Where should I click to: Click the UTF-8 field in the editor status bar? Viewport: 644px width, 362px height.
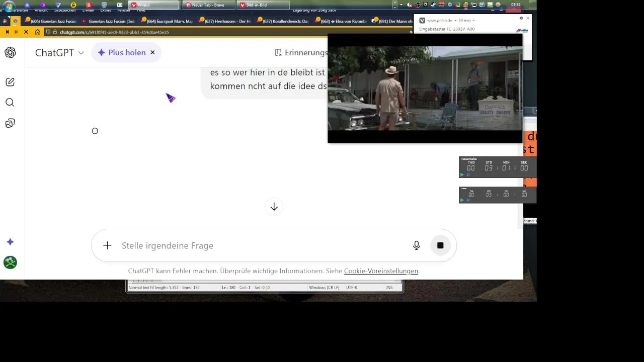coord(351,288)
